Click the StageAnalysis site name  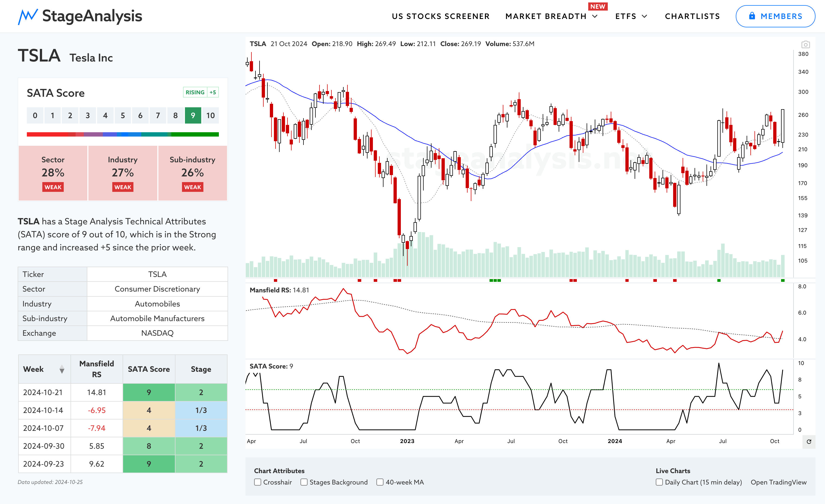click(92, 16)
